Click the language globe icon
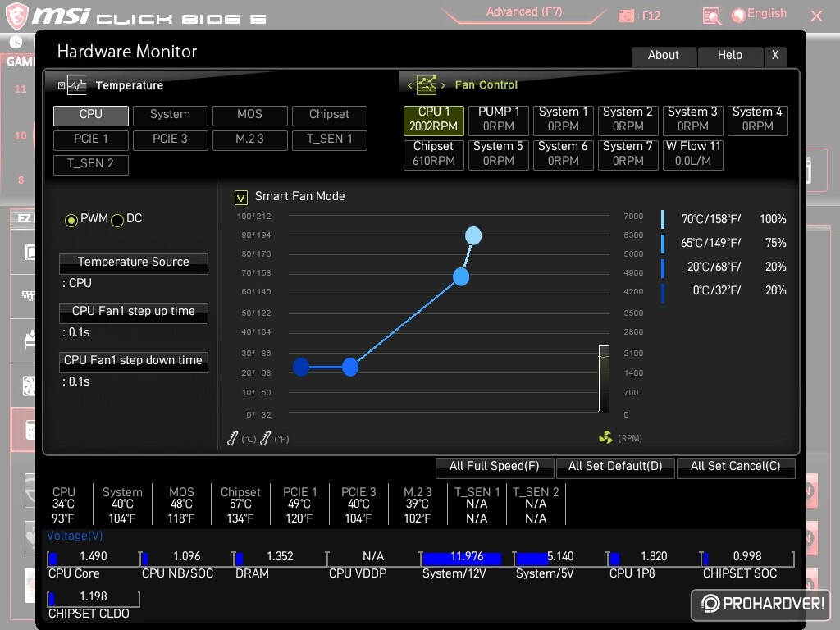The width and height of the screenshot is (840, 630). pyautogui.click(x=738, y=16)
